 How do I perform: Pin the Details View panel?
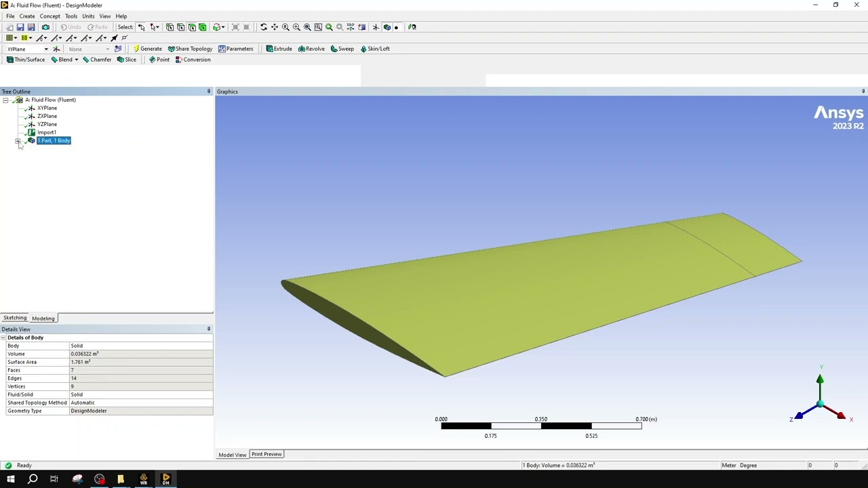pos(209,329)
